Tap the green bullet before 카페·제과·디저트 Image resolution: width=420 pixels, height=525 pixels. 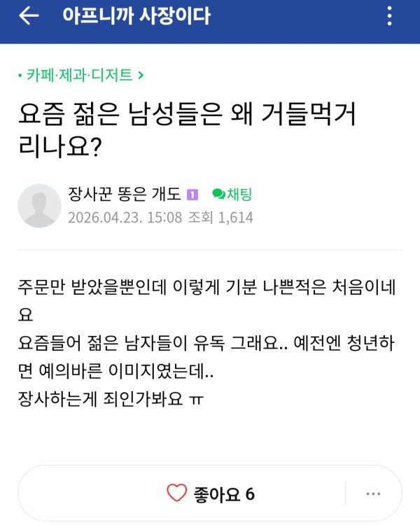pyautogui.click(x=20, y=76)
